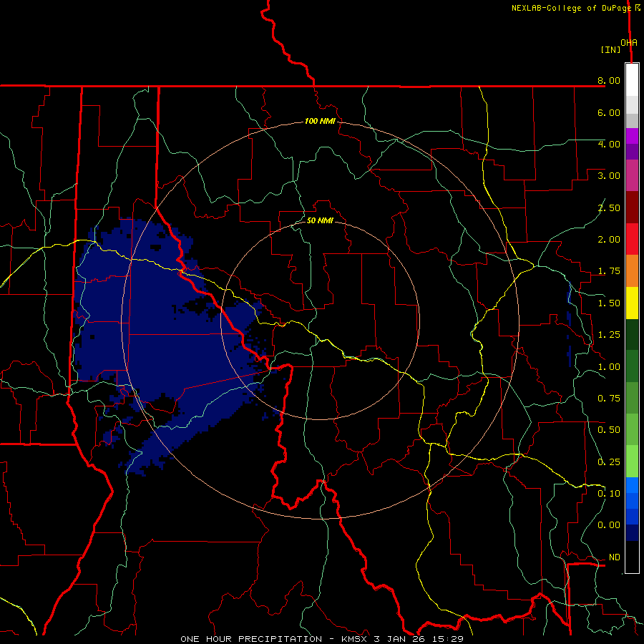Screen dimensions: 644x644
Task: Click the light green legend color band
Action: click(632, 462)
